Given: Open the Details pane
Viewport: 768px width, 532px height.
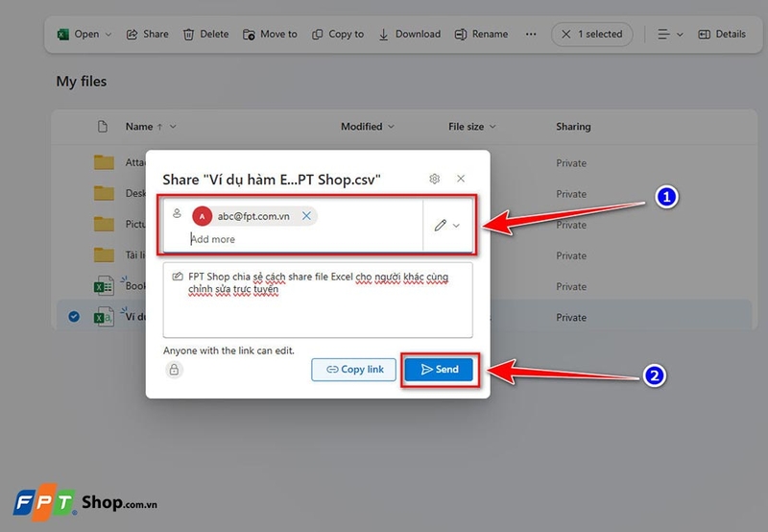Looking at the screenshot, I should coord(722,35).
